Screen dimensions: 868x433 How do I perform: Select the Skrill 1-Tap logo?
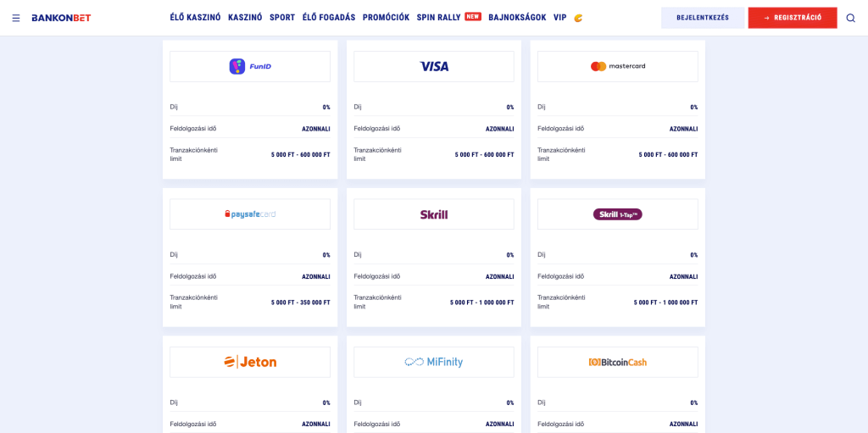(x=618, y=214)
